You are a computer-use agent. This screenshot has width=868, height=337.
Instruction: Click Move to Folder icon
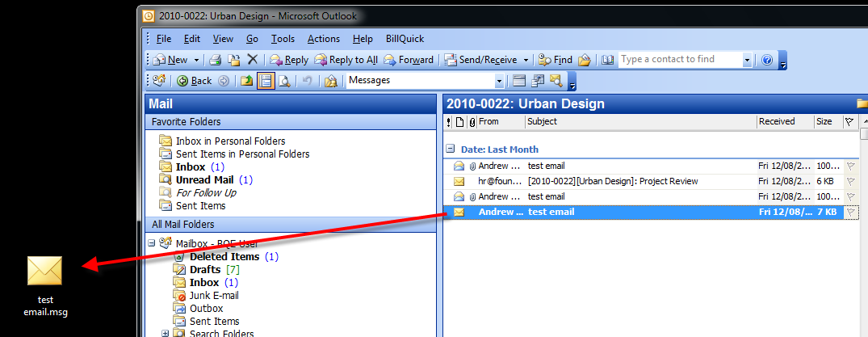[x=235, y=60]
